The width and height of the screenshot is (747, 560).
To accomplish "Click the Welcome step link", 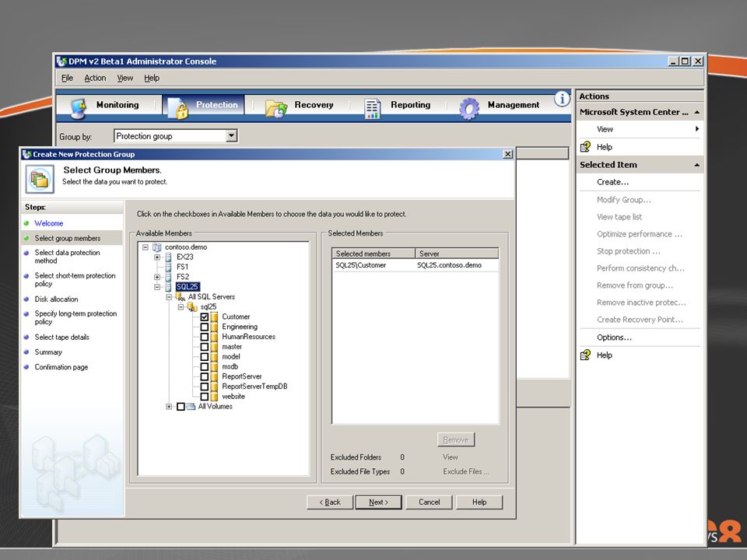I will click(48, 223).
